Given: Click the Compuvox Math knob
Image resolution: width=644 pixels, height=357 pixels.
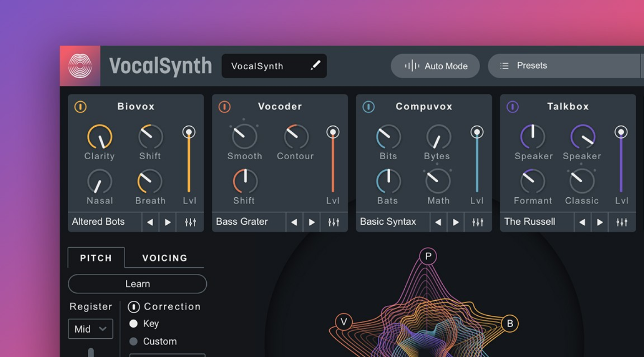Looking at the screenshot, I should click(x=438, y=181).
